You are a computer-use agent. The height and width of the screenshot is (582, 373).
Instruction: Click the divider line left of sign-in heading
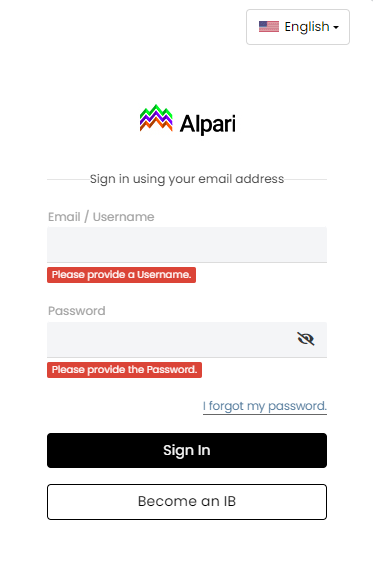(x=68, y=179)
